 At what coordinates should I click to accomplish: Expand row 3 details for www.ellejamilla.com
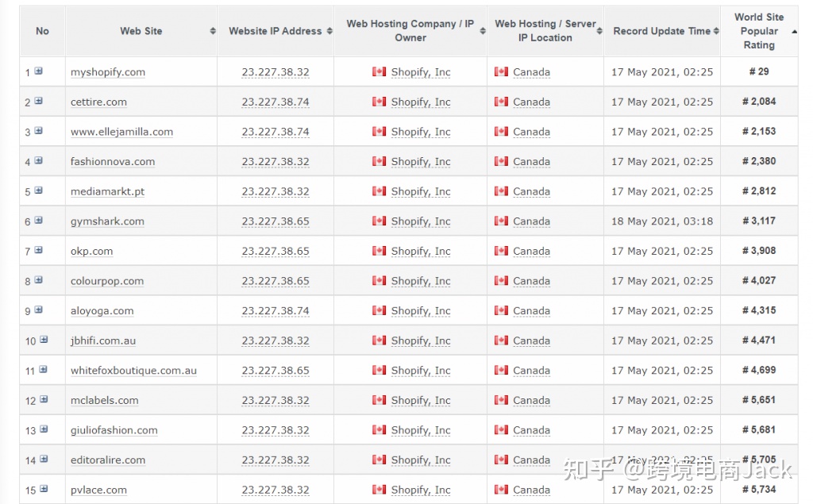[x=38, y=131]
